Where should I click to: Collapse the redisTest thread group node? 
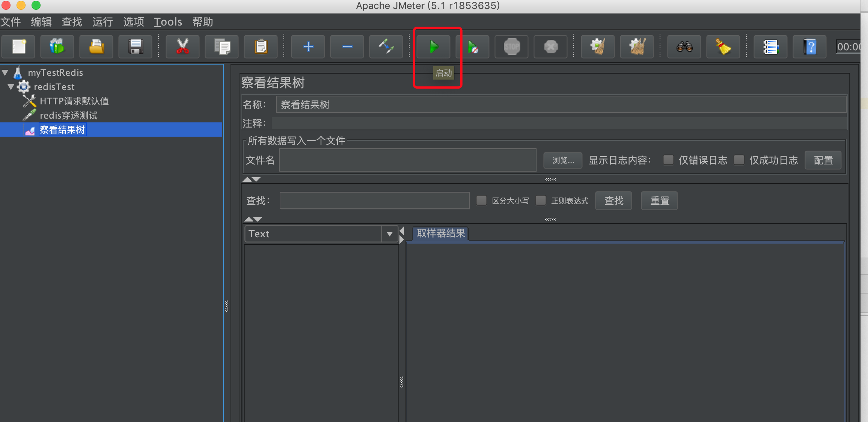pyautogui.click(x=11, y=87)
